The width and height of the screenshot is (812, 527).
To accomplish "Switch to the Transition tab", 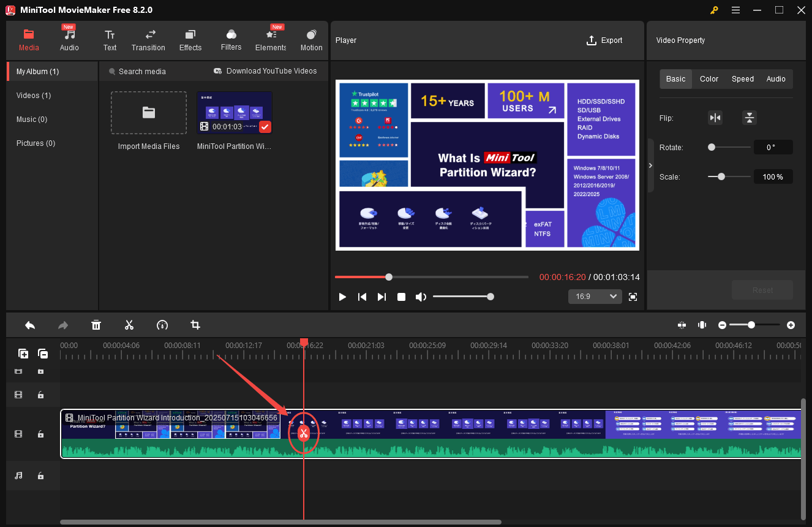I will point(148,40).
